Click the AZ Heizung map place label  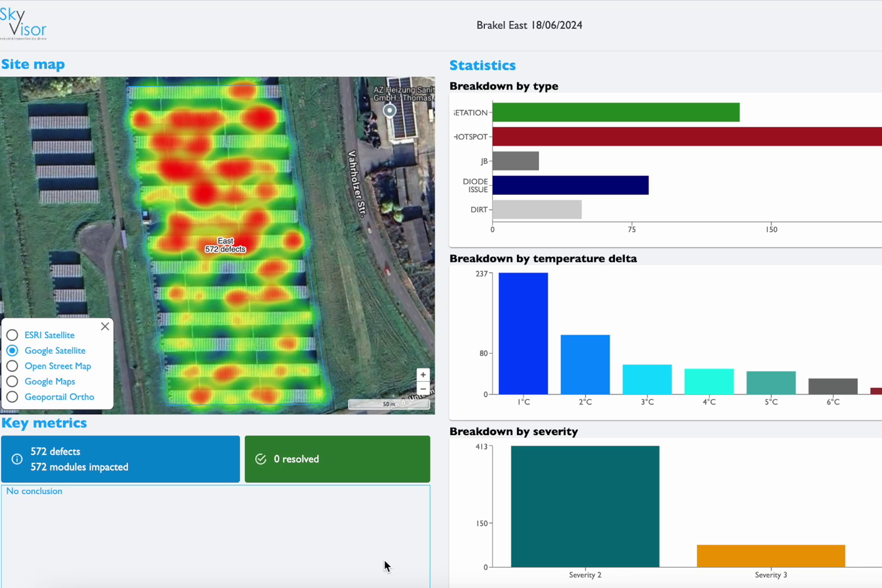[403, 94]
